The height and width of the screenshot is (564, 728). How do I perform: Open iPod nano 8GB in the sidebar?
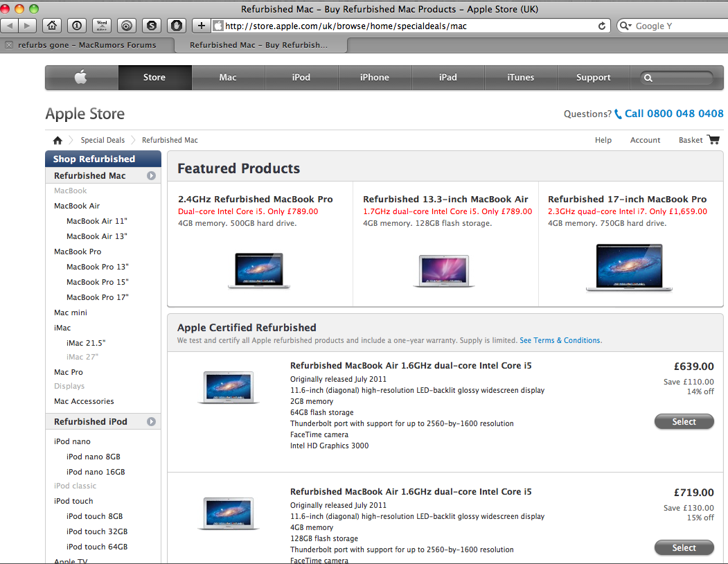[94, 457]
